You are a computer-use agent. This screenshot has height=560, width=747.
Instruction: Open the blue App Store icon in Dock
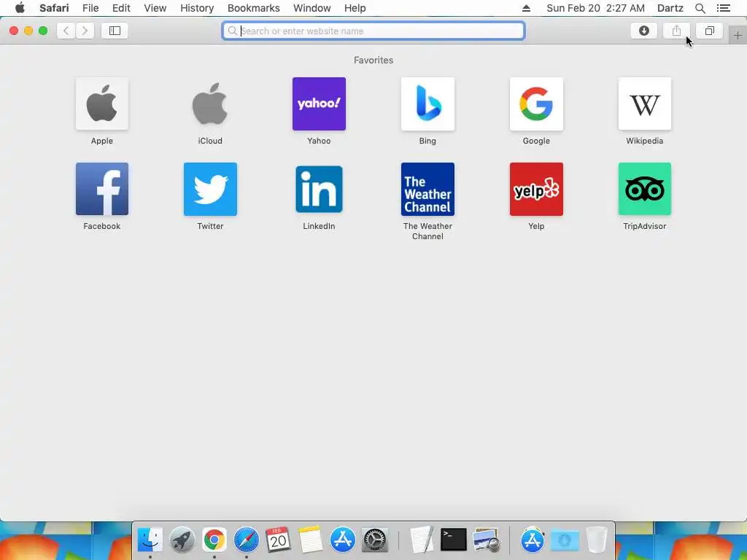click(x=343, y=540)
